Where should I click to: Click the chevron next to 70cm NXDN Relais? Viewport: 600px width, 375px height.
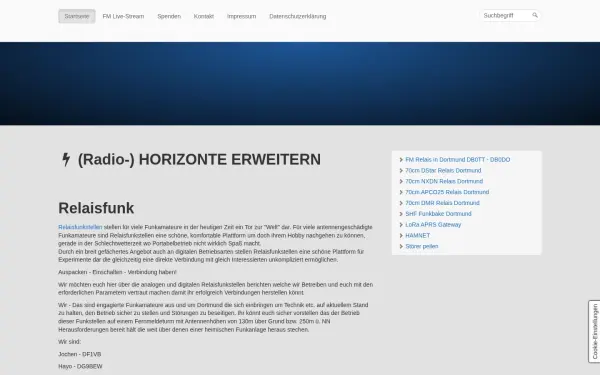[x=401, y=181]
